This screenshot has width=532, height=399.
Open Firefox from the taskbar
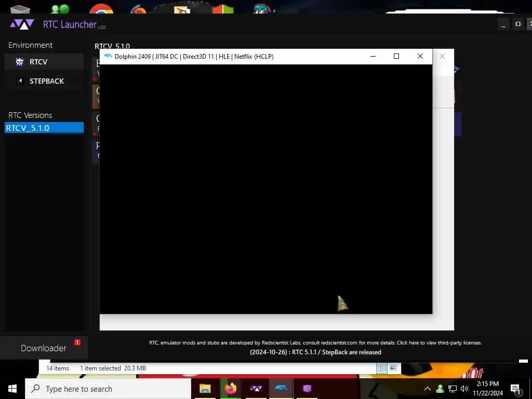pos(230,389)
